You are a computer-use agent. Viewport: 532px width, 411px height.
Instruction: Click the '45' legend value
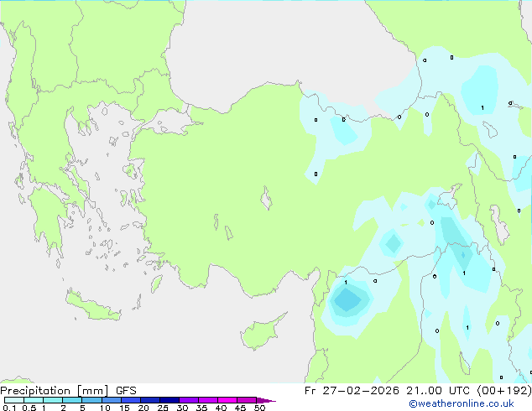240,408
